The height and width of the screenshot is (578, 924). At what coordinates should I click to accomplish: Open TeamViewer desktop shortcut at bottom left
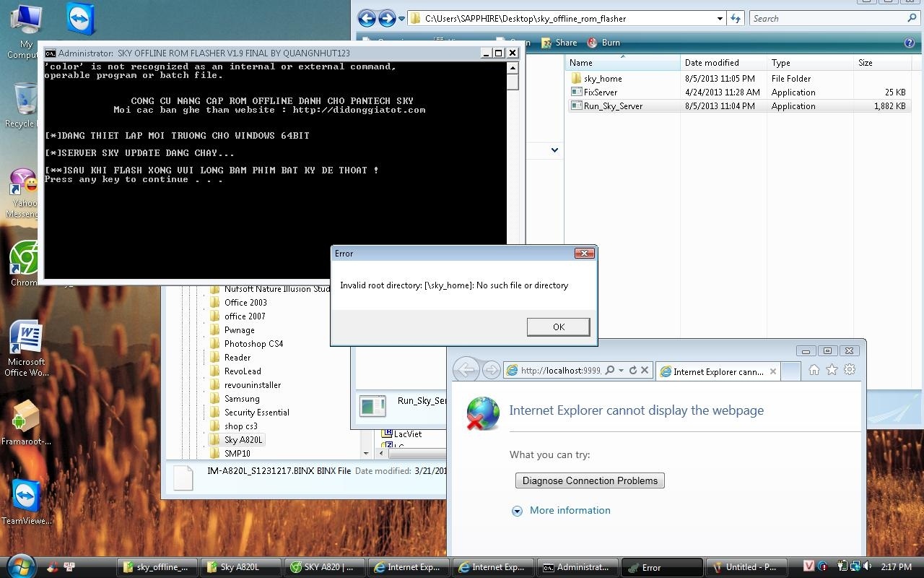(26, 497)
